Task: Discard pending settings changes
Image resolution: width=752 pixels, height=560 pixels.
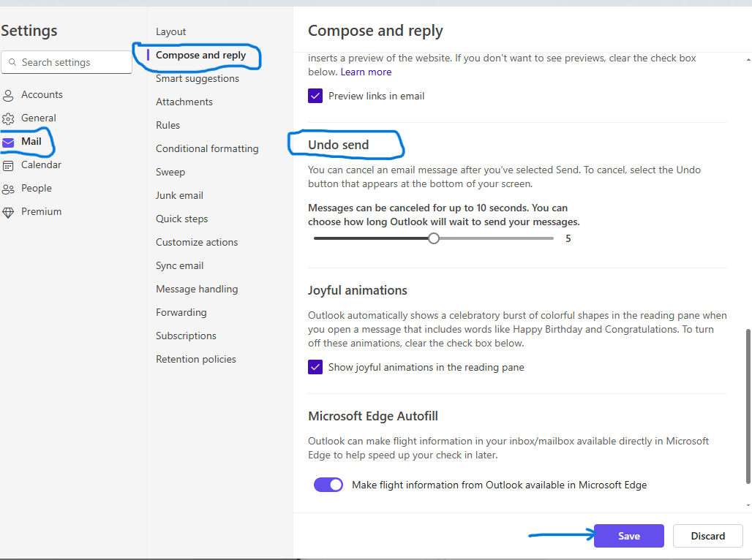Action: click(x=707, y=535)
